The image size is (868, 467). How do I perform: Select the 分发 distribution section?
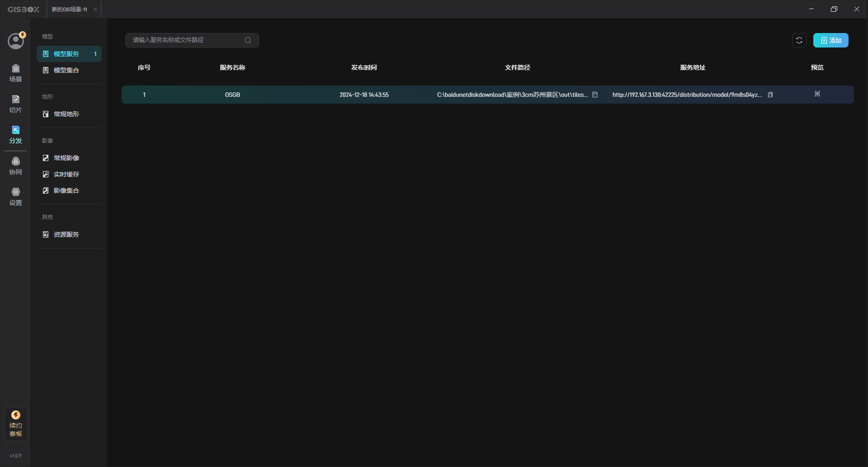[x=15, y=135]
